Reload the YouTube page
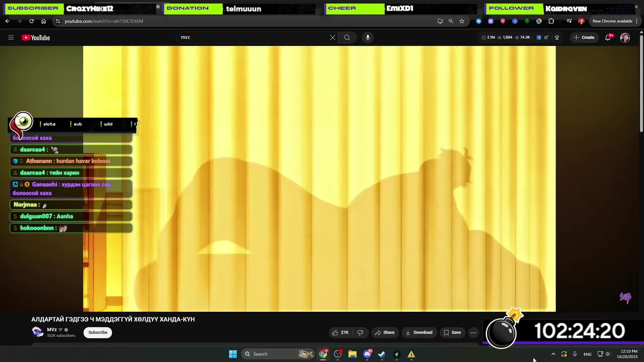644x362 pixels. click(x=31, y=21)
